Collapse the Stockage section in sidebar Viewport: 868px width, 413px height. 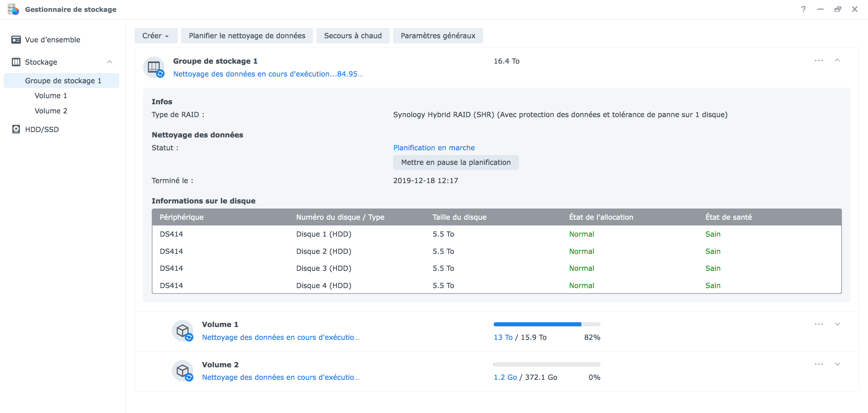click(x=109, y=62)
